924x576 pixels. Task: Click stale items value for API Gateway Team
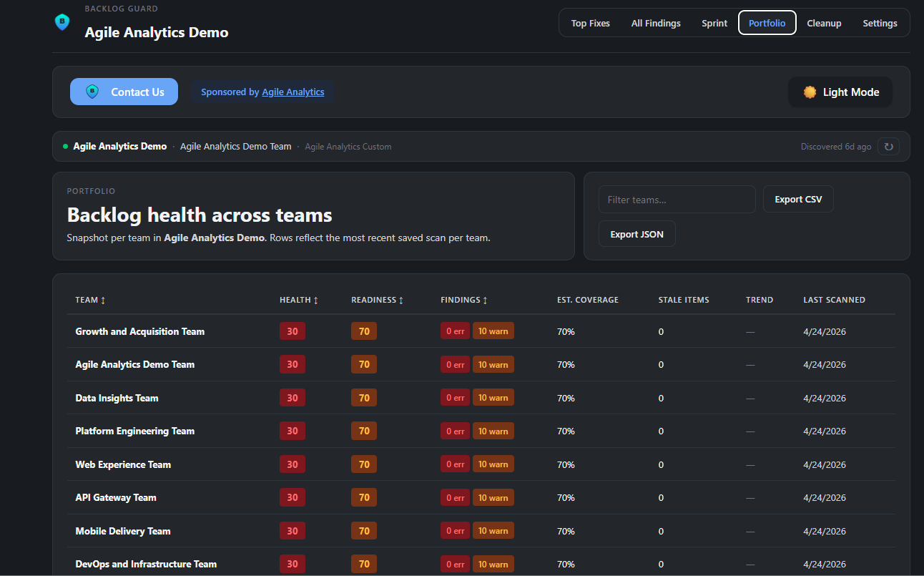click(661, 497)
